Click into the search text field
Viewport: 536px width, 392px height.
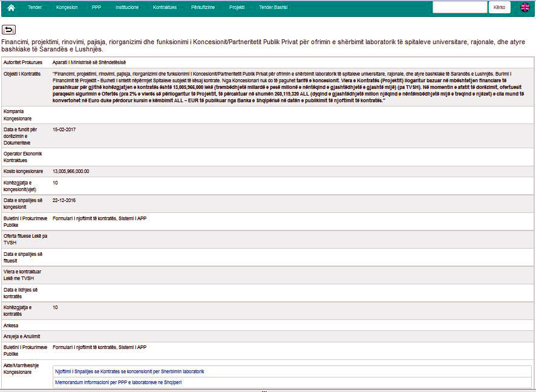click(x=459, y=7)
